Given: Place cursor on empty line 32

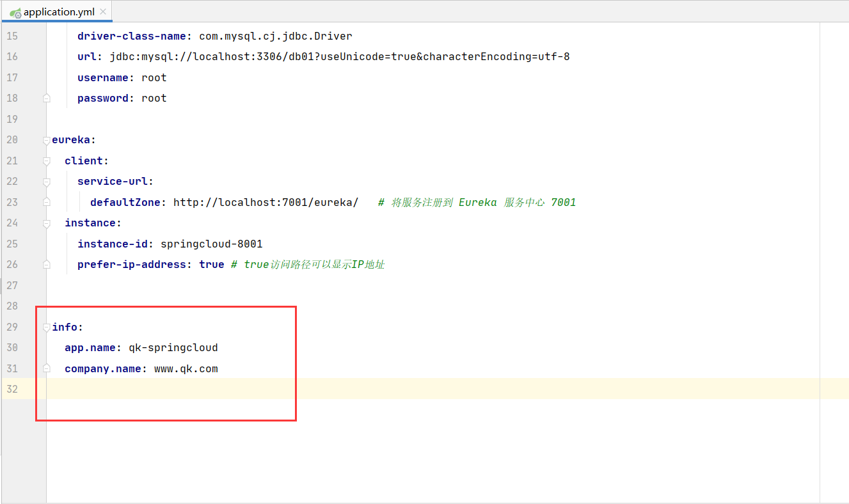Looking at the screenshot, I should pyautogui.click(x=448, y=389).
